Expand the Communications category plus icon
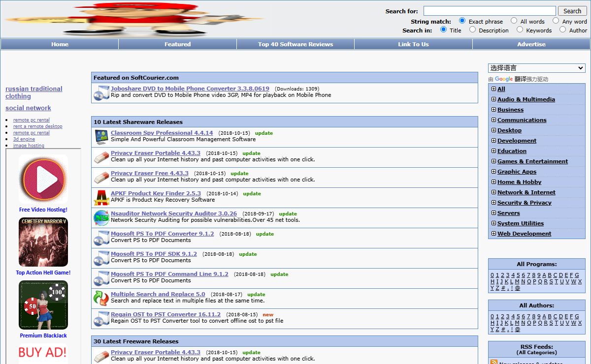 click(x=493, y=120)
